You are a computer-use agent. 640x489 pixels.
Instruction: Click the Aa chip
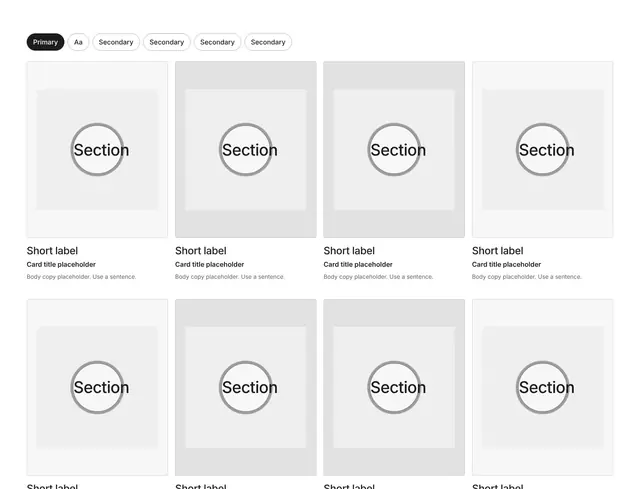(x=78, y=42)
